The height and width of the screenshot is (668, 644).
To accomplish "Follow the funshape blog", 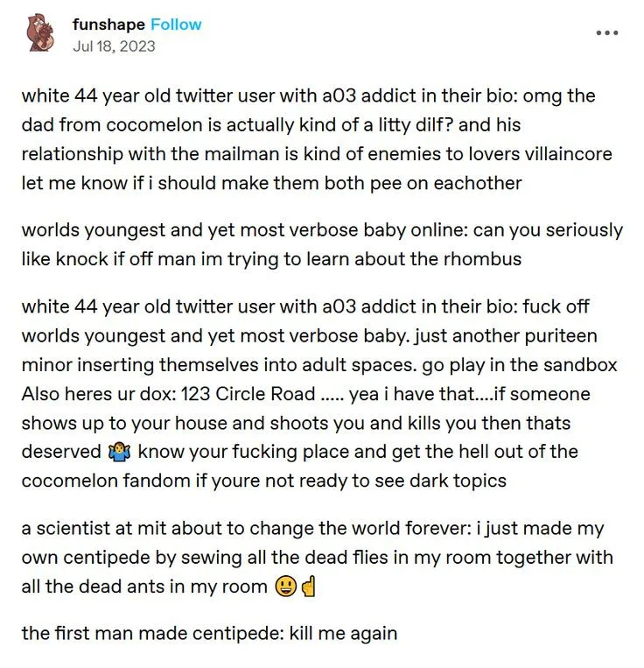I will [176, 24].
